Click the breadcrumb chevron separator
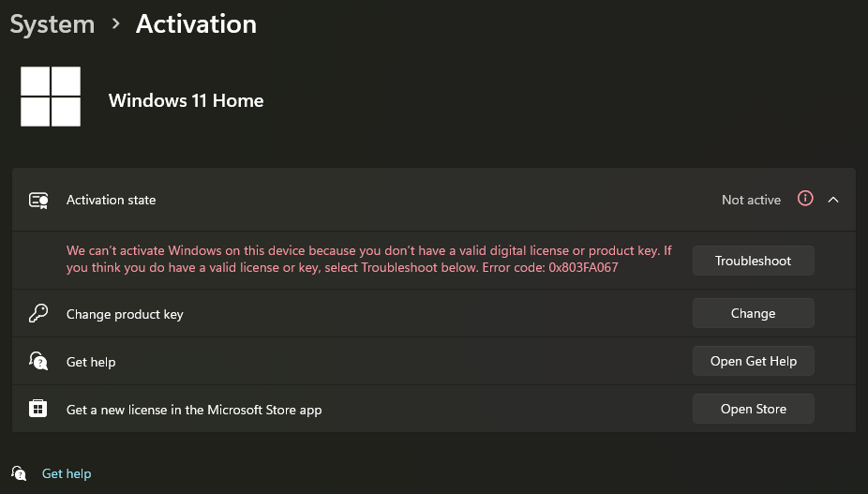 115,23
